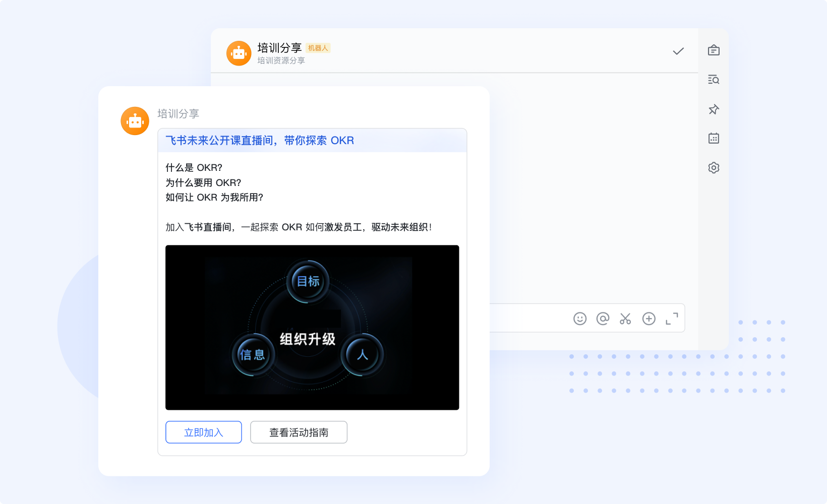Open the 飞书未来公开课直播间 card title link
The image size is (827, 504).
pyautogui.click(x=259, y=141)
